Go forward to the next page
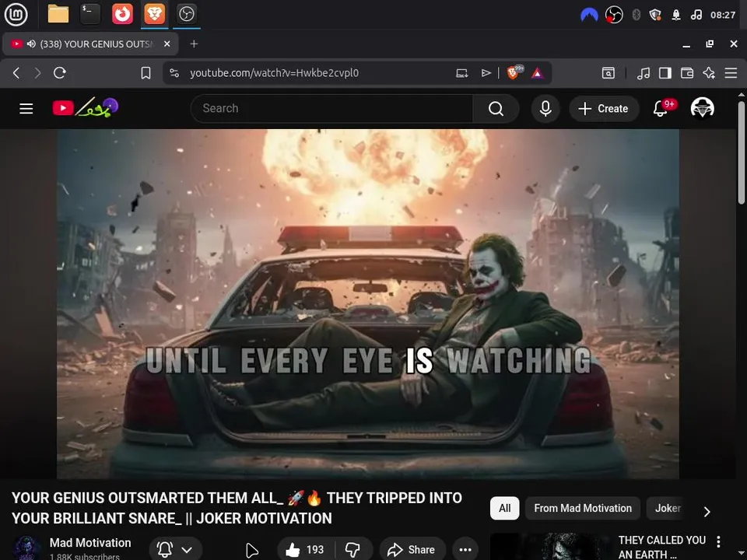Image resolution: width=747 pixels, height=560 pixels. (37, 73)
